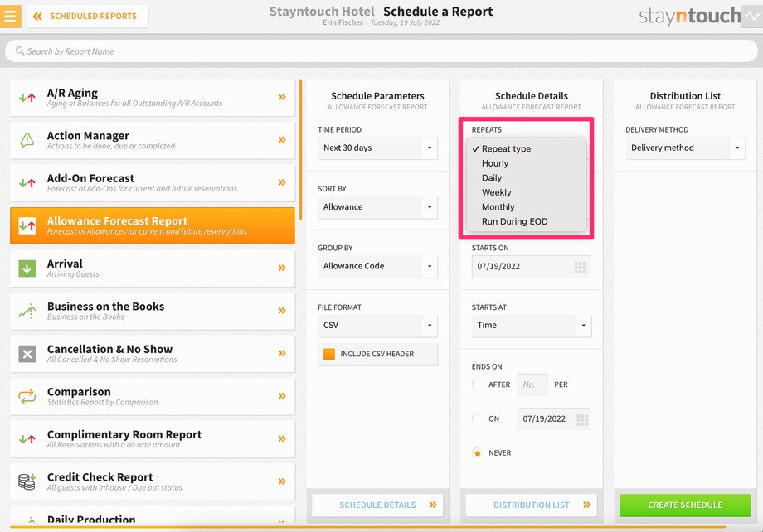Image resolution: width=763 pixels, height=532 pixels.
Task: Open Delivery method dropdown
Action: (685, 148)
